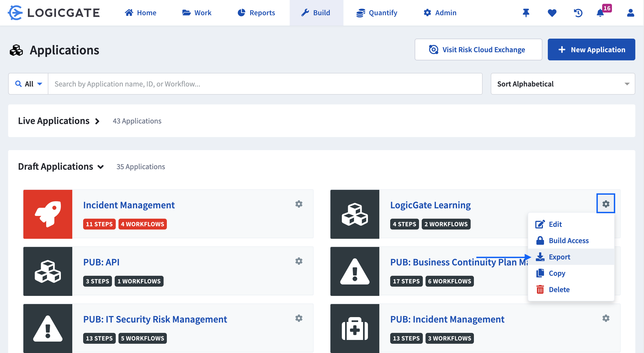Click the 35 Applications count
The image size is (644, 353).
(x=141, y=167)
